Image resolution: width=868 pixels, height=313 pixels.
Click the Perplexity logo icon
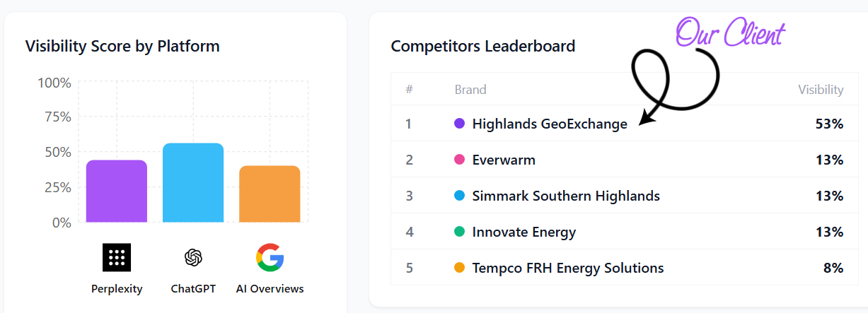tap(117, 257)
